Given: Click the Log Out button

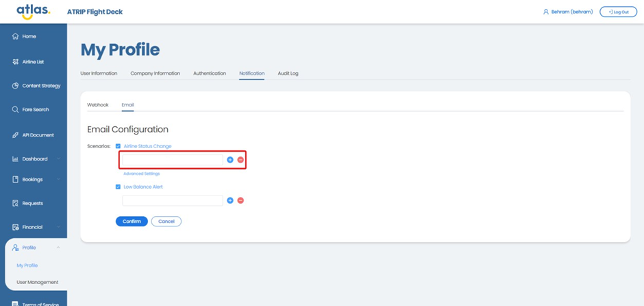Looking at the screenshot, I should tap(618, 12).
